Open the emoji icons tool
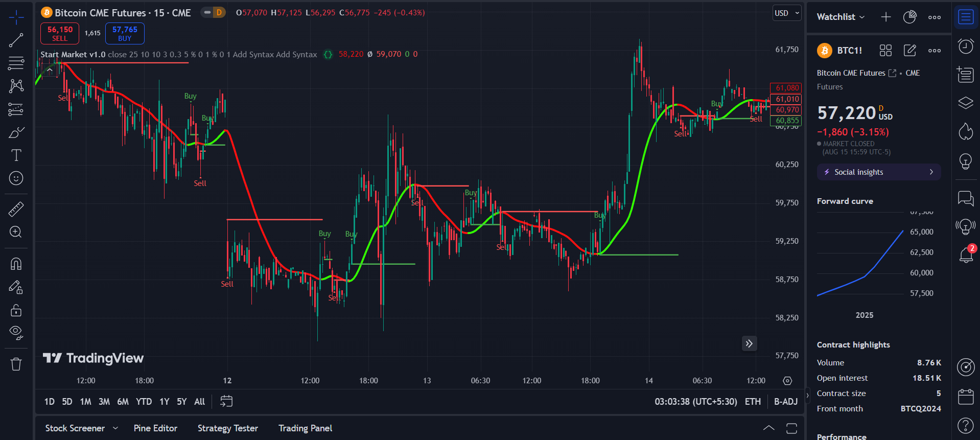Image resolution: width=980 pixels, height=440 pixels. tap(16, 178)
